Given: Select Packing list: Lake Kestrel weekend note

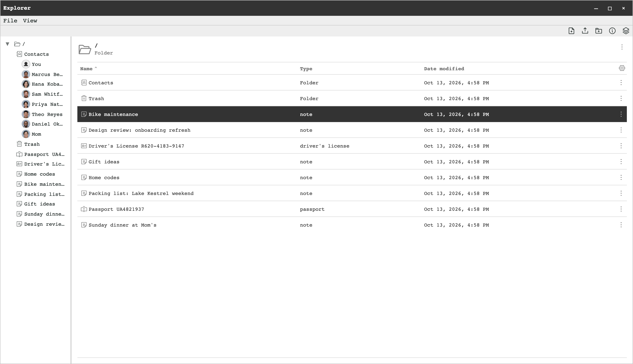Looking at the screenshot, I should coord(352,193).
